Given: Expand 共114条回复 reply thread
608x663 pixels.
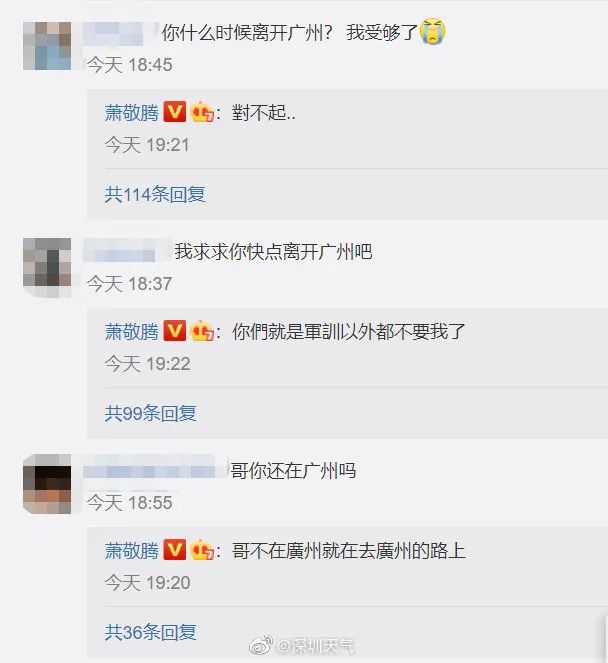Looking at the screenshot, I should point(155,195).
